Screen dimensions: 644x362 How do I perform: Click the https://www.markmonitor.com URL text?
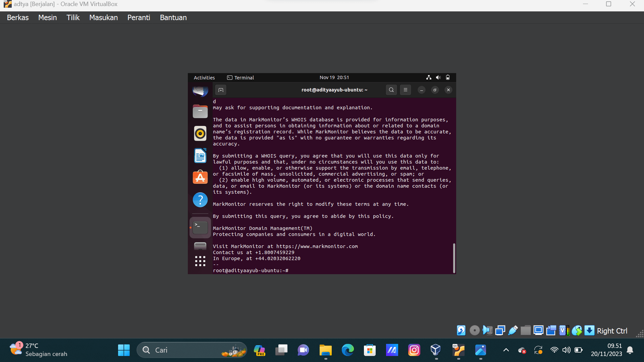coord(317,246)
